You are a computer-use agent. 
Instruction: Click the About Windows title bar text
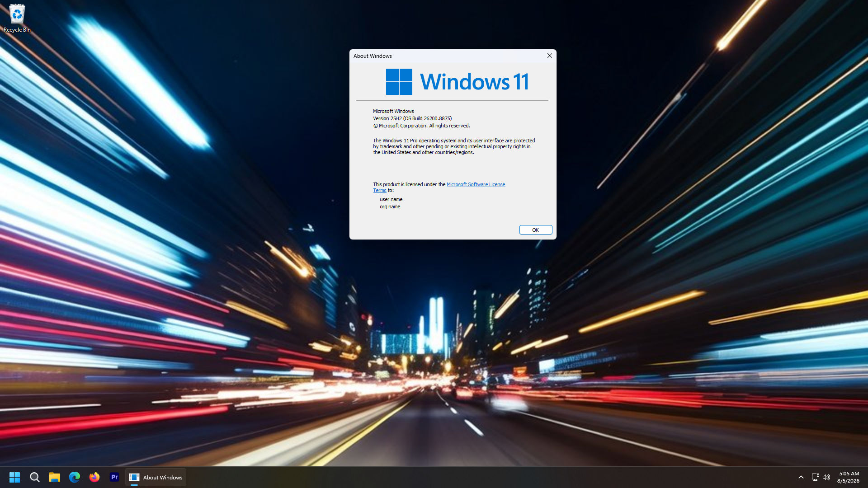click(373, 56)
